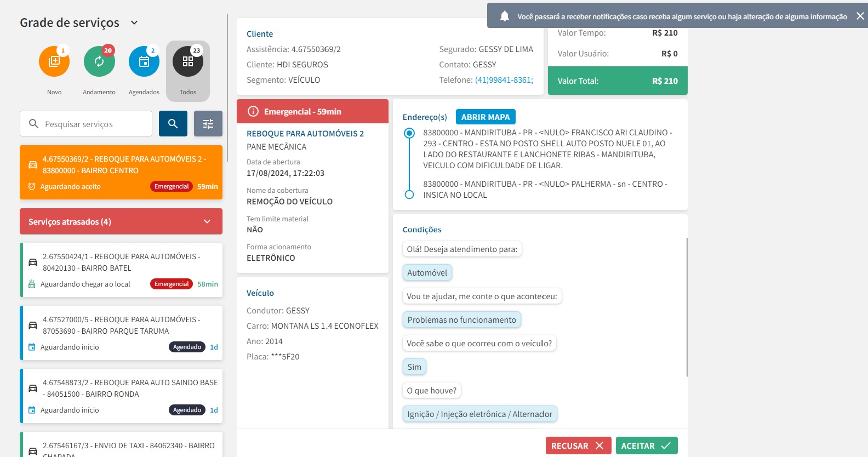
Task: Click the notification bell icon
Action: click(x=505, y=16)
